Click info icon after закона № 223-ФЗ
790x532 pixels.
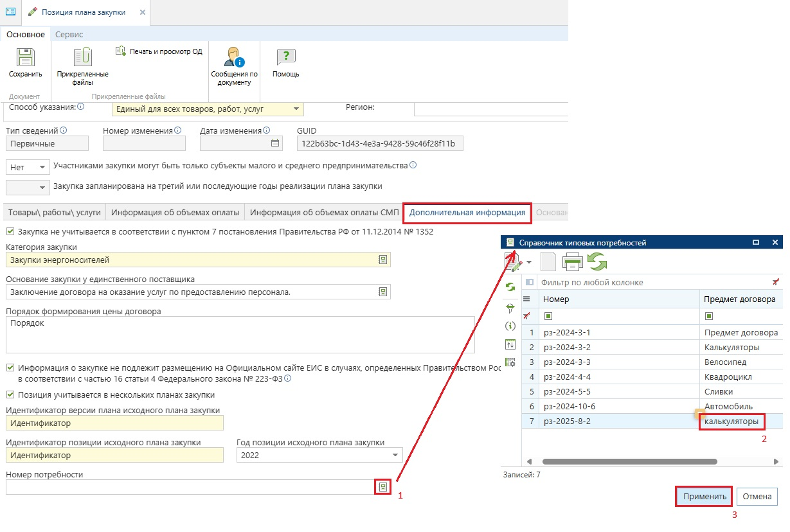click(288, 378)
